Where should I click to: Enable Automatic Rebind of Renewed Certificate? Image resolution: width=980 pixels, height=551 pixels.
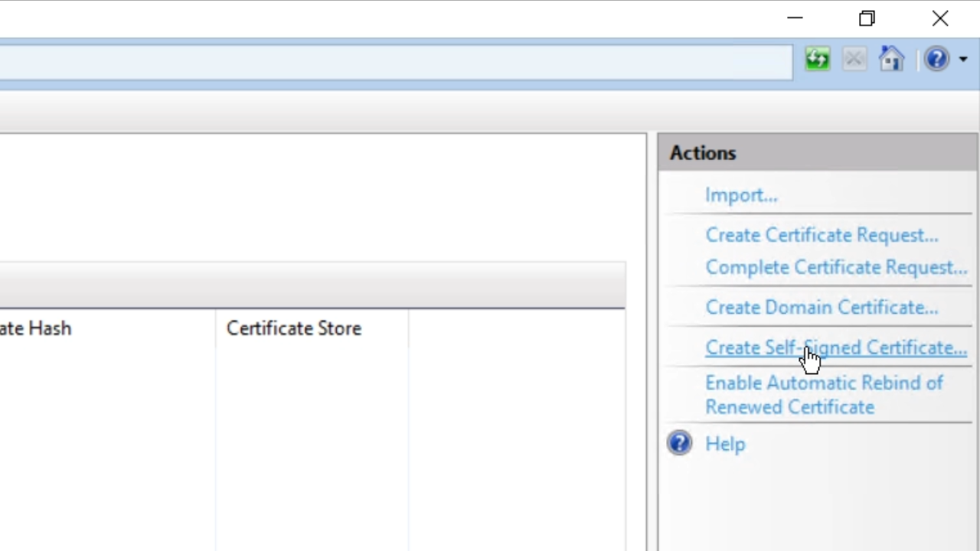824,395
